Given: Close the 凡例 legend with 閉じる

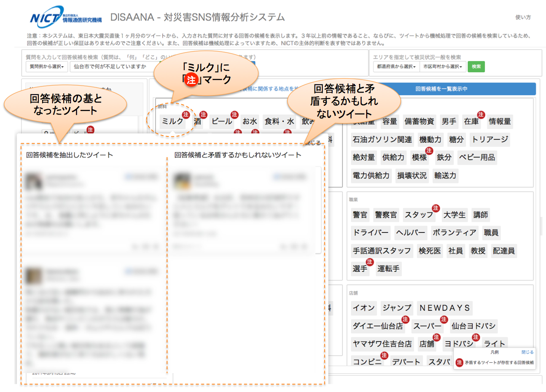Looking at the screenshot, I should 527,352.
